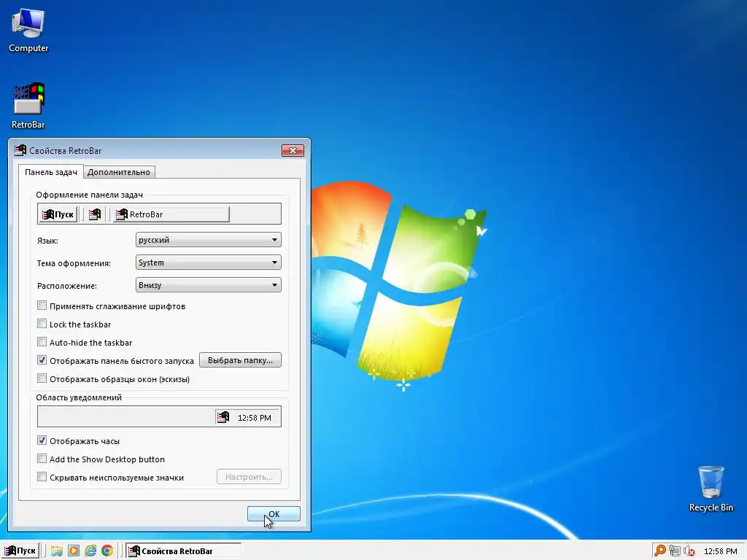
Task: Switch to the Панель задач tab
Action: pyautogui.click(x=51, y=172)
